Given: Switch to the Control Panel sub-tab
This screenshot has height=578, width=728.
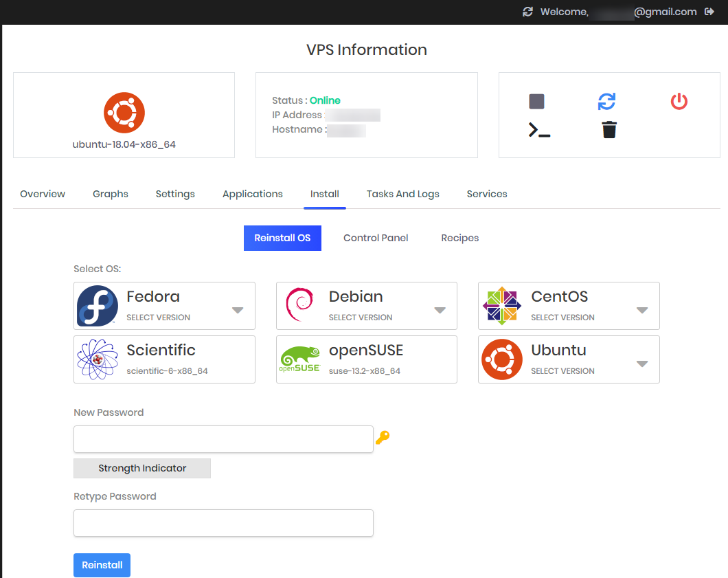Looking at the screenshot, I should [376, 238].
